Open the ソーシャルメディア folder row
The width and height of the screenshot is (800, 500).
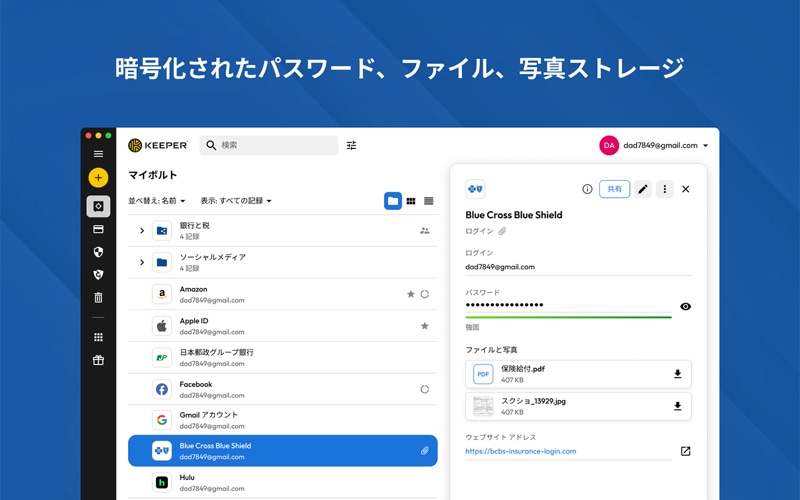[x=283, y=262]
